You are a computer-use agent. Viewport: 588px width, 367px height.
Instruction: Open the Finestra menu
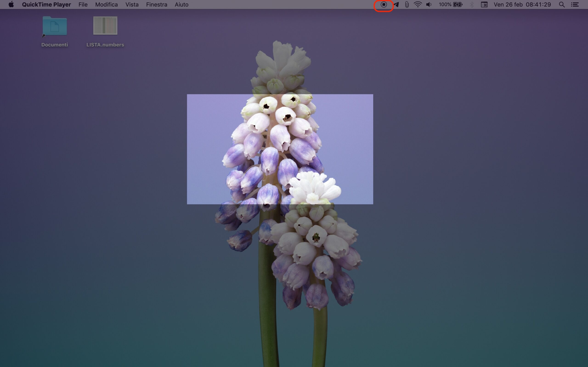click(x=156, y=5)
